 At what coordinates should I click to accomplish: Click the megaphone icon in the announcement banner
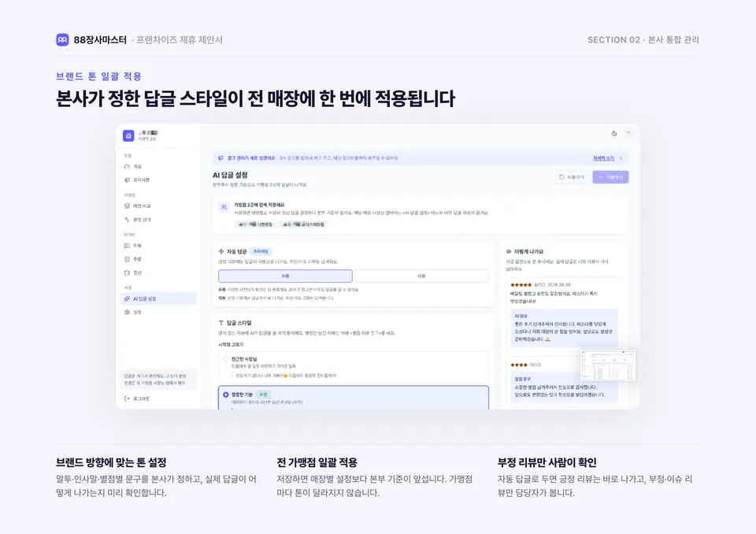pos(220,158)
